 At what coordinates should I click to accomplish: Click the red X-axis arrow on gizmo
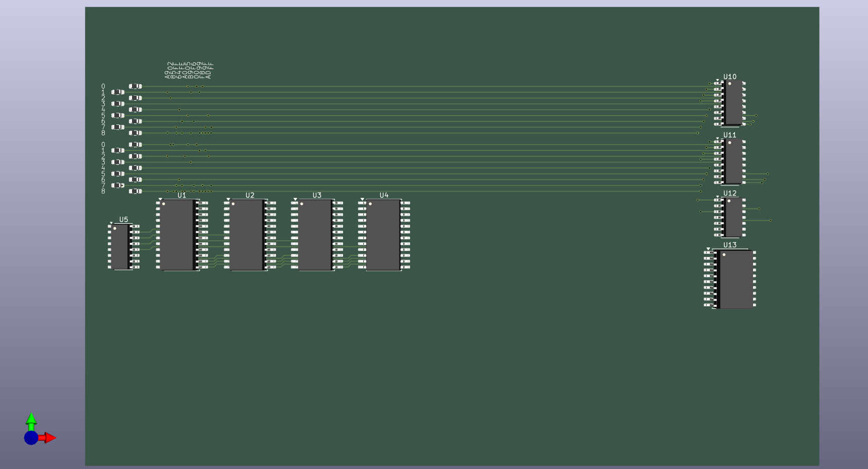[49, 438]
